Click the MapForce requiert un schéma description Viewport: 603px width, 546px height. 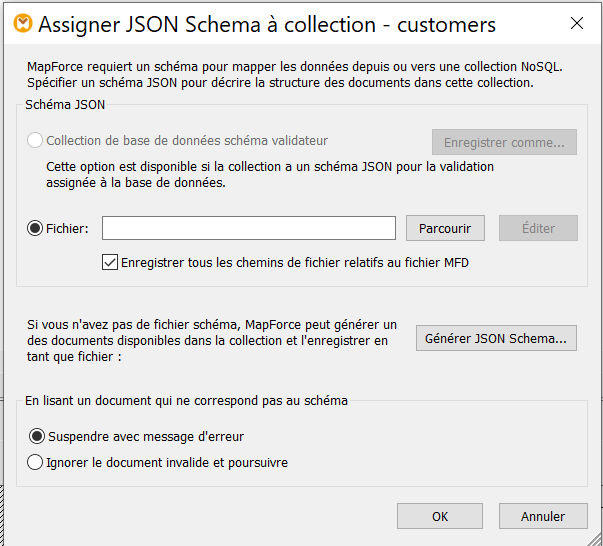pyautogui.click(x=294, y=74)
